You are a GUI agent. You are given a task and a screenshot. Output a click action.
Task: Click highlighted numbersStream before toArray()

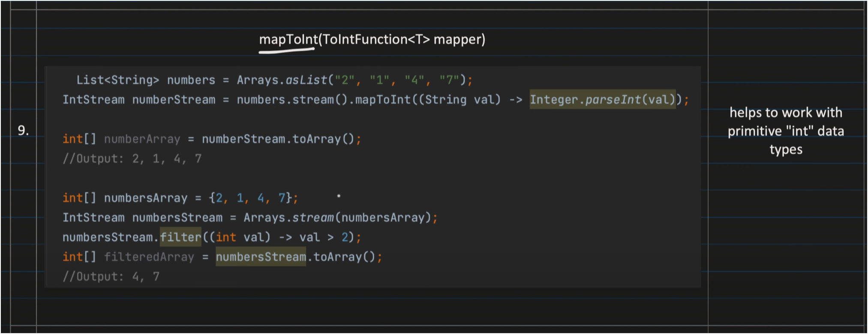pyautogui.click(x=261, y=257)
